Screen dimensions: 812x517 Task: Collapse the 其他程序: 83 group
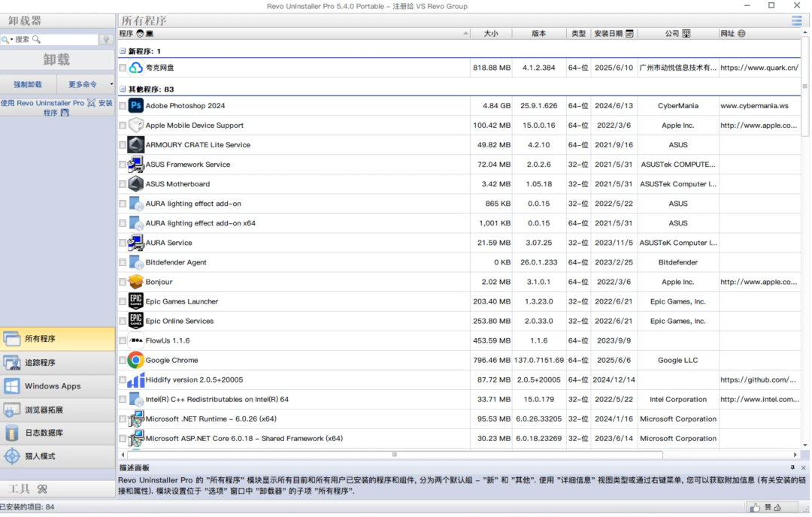pos(123,89)
